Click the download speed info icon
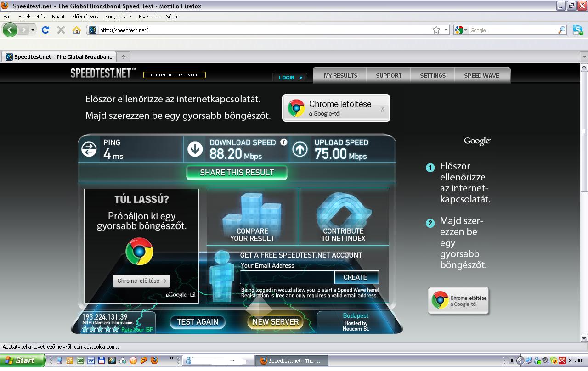 tap(284, 142)
